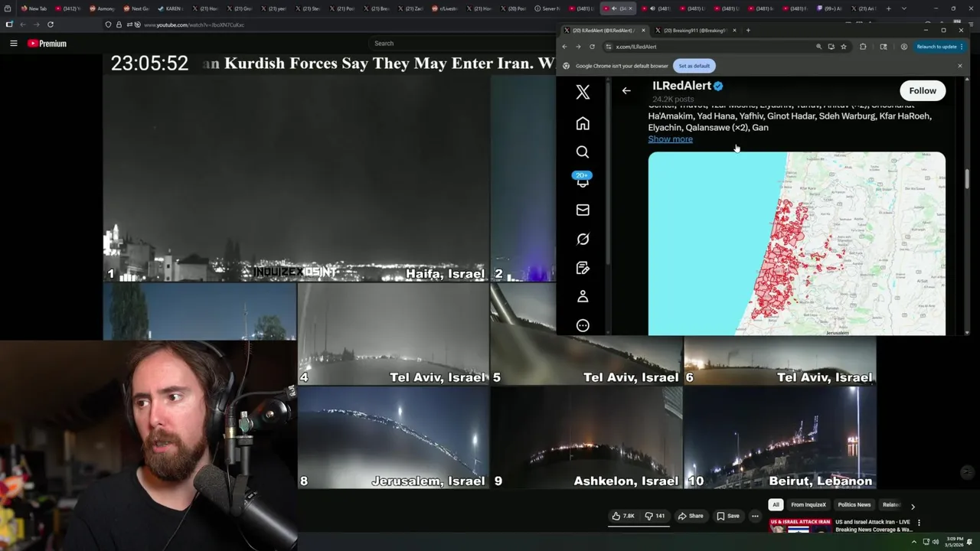The height and width of the screenshot is (551, 980).
Task: Click the YouTube Premium logo
Action: [47, 44]
